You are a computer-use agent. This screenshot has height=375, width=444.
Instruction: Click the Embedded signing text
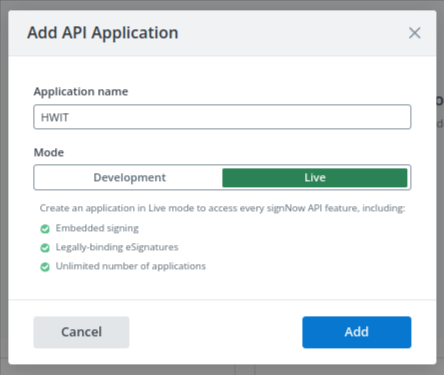point(97,228)
